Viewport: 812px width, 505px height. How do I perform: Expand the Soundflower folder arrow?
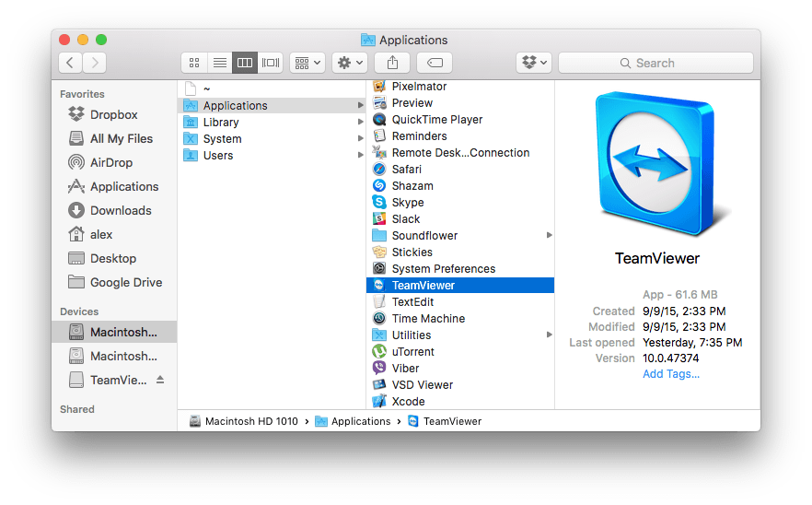549,235
